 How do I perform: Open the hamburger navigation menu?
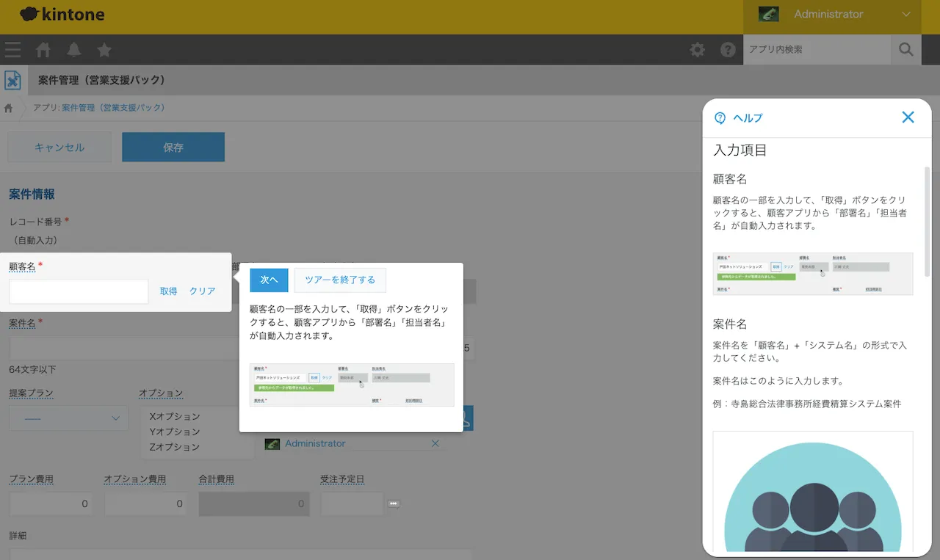pos(12,50)
